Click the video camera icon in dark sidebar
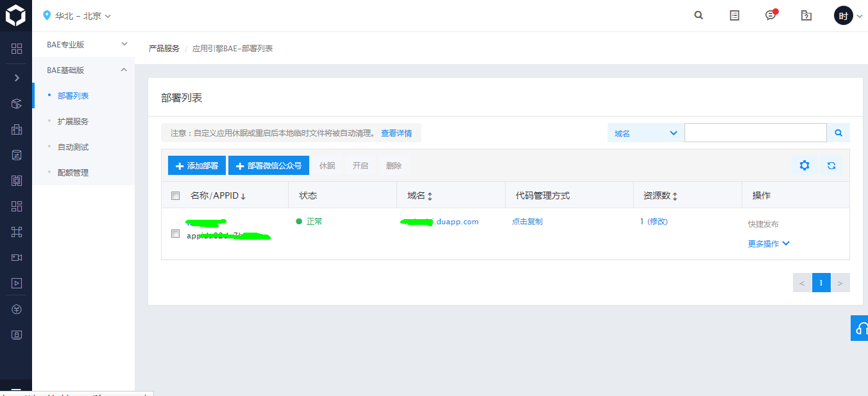This screenshot has width=868, height=396. pos(17,258)
